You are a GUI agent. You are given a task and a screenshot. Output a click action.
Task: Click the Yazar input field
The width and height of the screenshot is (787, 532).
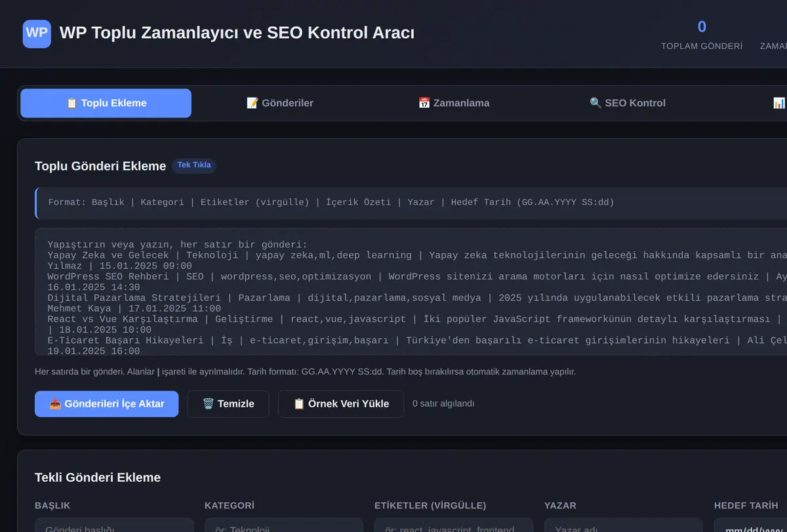624,525
